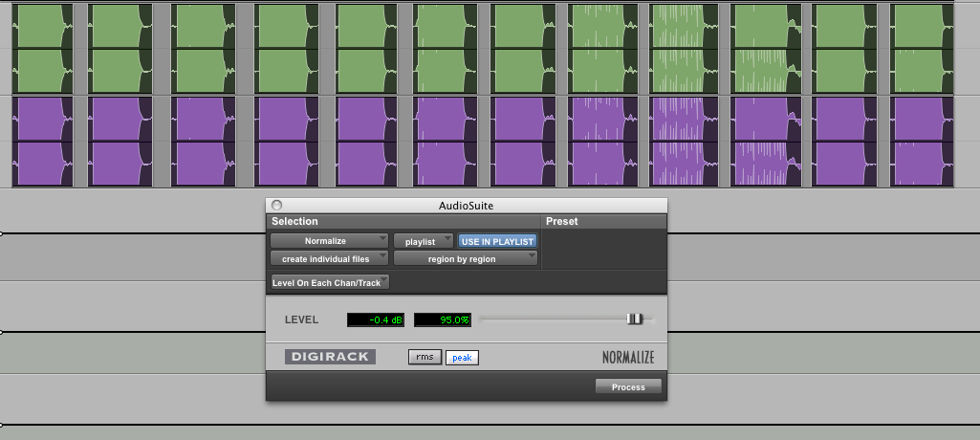This screenshot has width=980, height=440.
Task: Open the create individual files dropdown
Action: [x=329, y=258]
